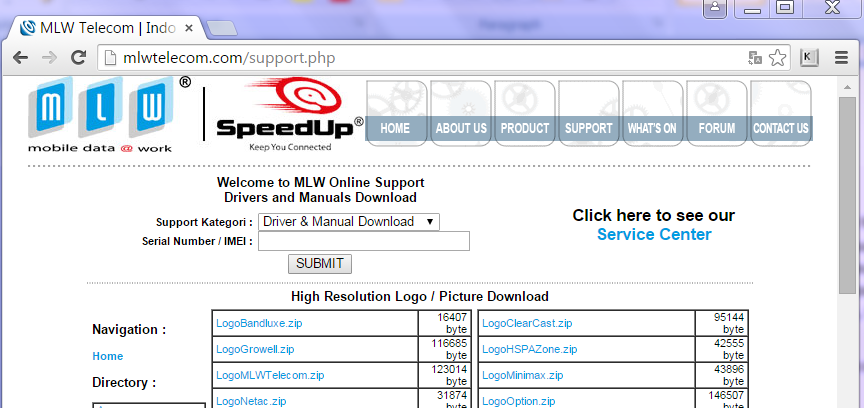
Task: Select the MLW Telecom browser tab
Action: pos(105,28)
